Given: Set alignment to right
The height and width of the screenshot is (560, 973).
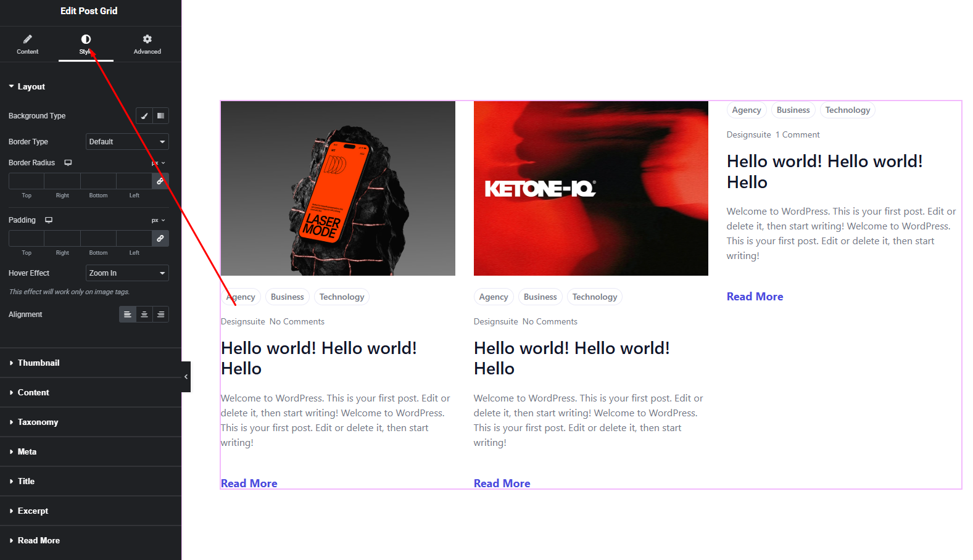Looking at the screenshot, I should tap(160, 315).
